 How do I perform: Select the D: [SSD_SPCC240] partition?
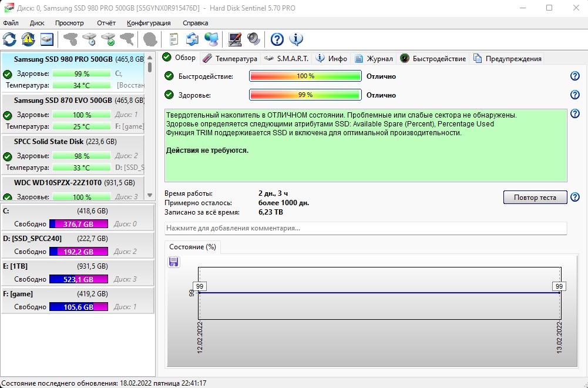point(78,245)
